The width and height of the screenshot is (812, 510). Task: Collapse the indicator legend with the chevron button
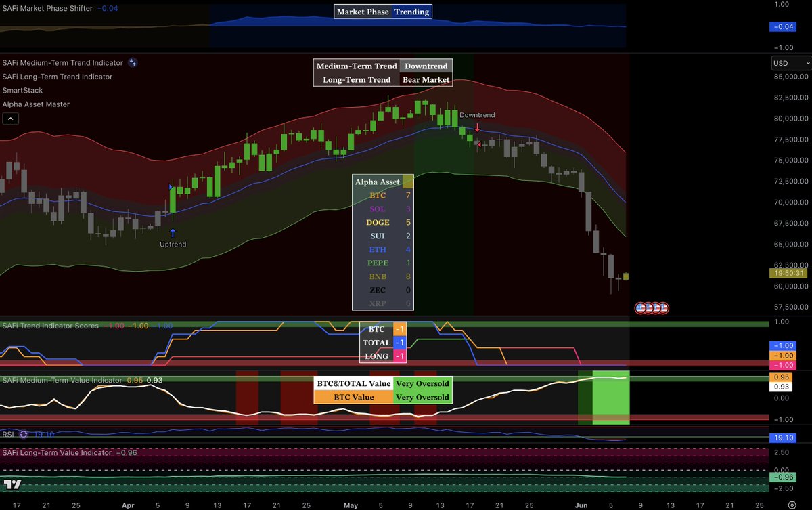click(x=10, y=119)
